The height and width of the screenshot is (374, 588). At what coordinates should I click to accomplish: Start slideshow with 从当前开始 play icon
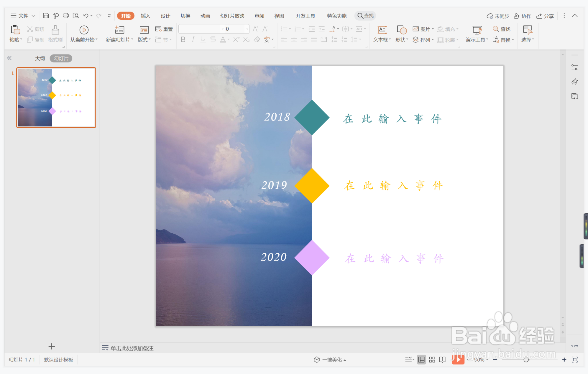pyautogui.click(x=84, y=30)
